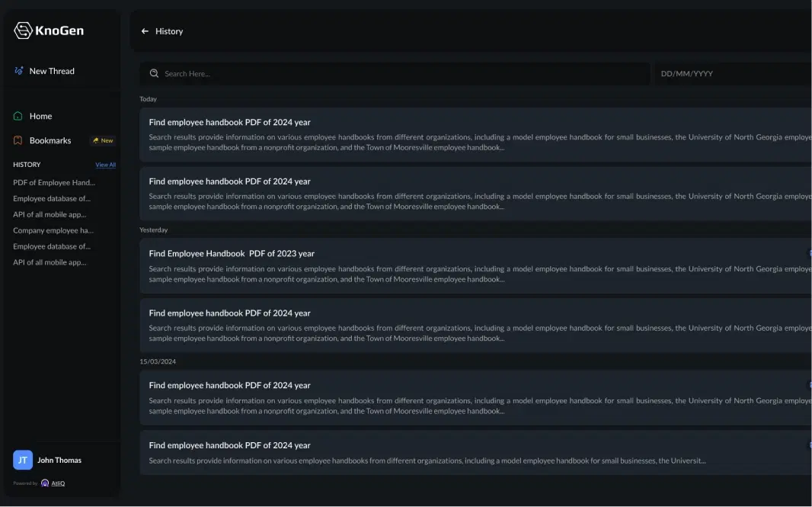This screenshot has height=507, width=812.
Task: Go back using the History arrow
Action: (145, 31)
